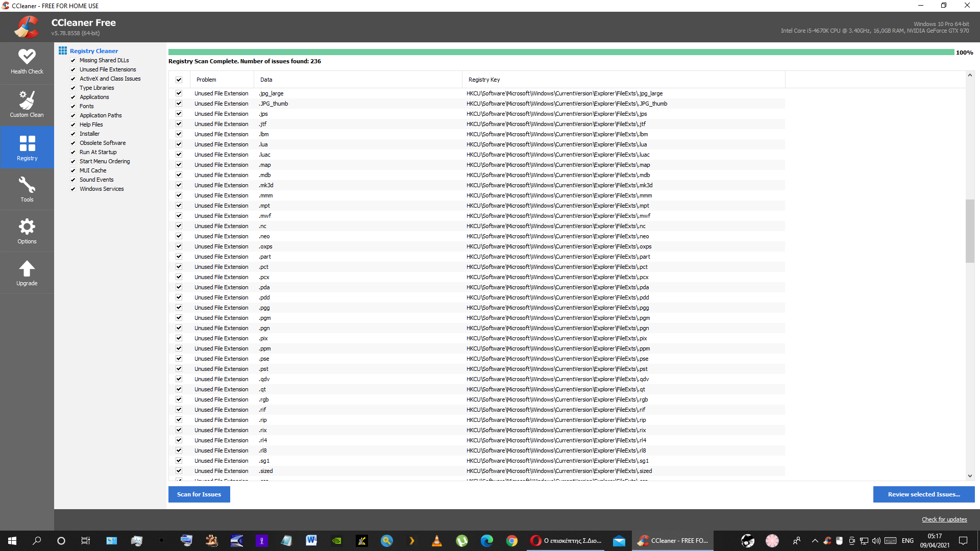The width and height of the screenshot is (980, 551).
Task: Click the results scrollbar thumb
Action: point(970,231)
